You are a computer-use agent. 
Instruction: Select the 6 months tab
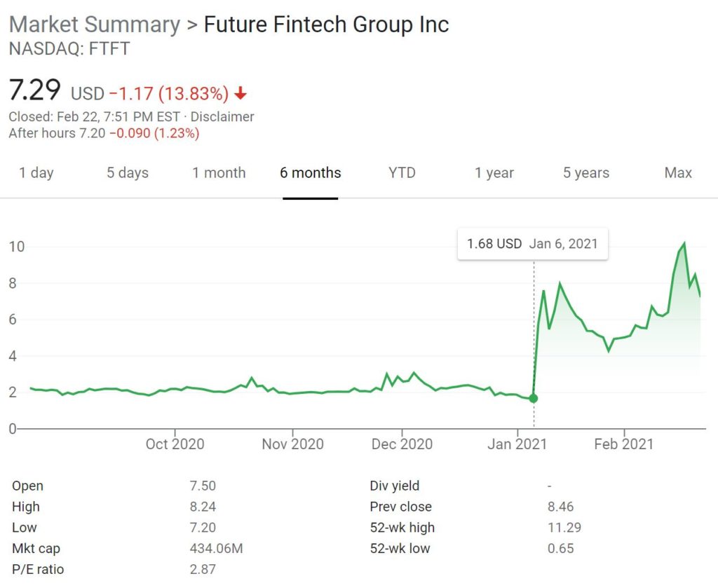tap(311, 173)
